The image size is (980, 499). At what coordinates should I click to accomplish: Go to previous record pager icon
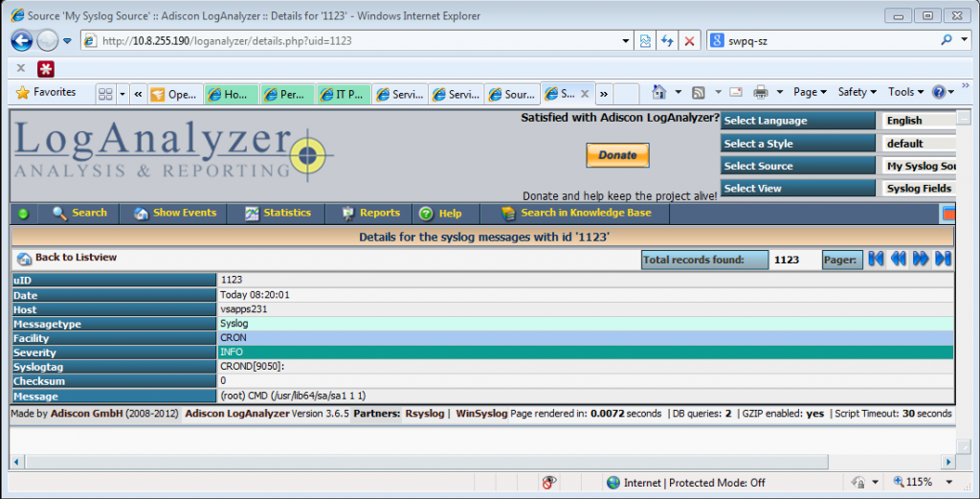click(x=898, y=259)
